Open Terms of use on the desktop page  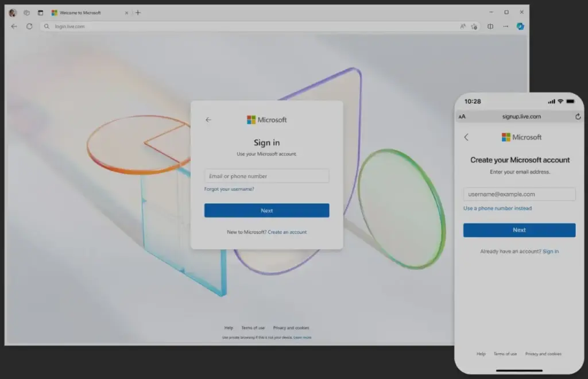[253, 328]
